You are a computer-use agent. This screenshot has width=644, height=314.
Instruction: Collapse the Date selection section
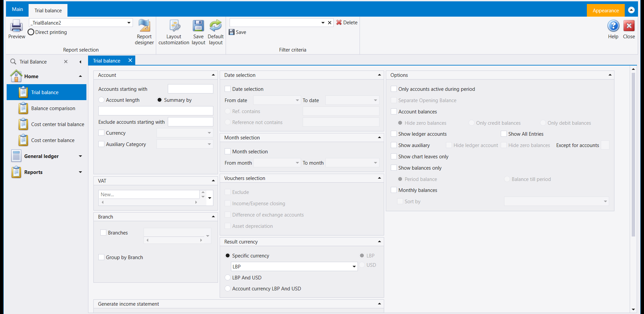point(379,75)
